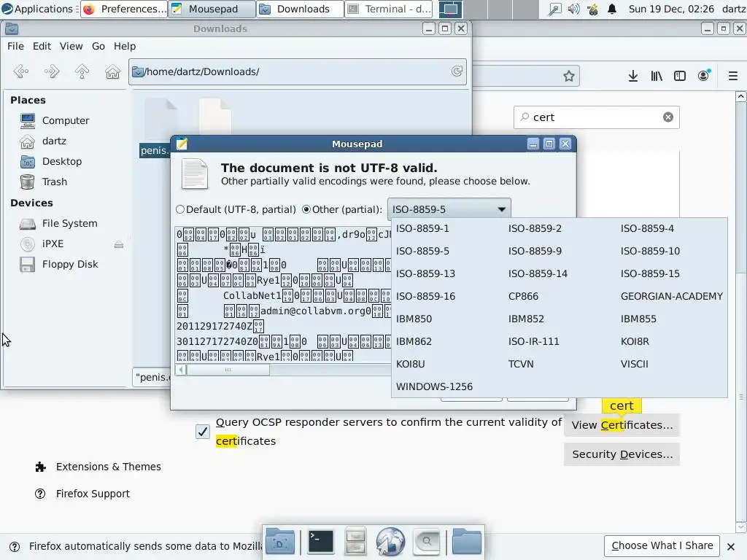Go forward in Downloads file manager
The image size is (747, 560).
pos(52,71)
